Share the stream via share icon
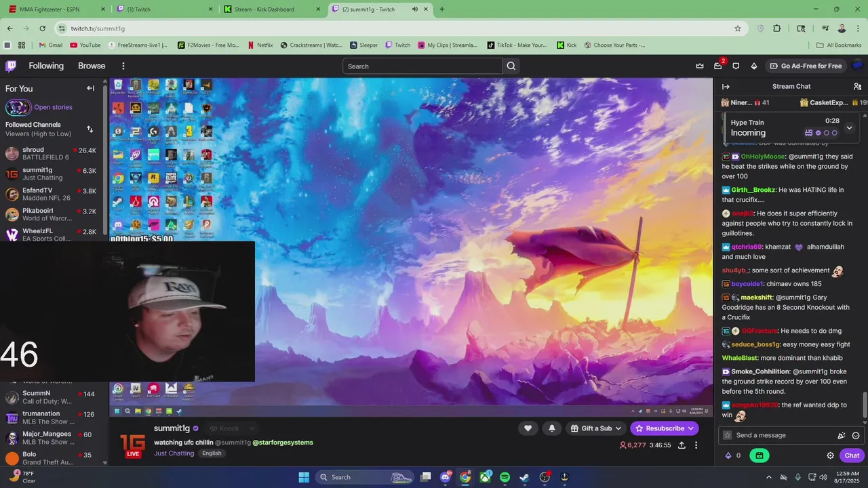 (x=682, y=445)
